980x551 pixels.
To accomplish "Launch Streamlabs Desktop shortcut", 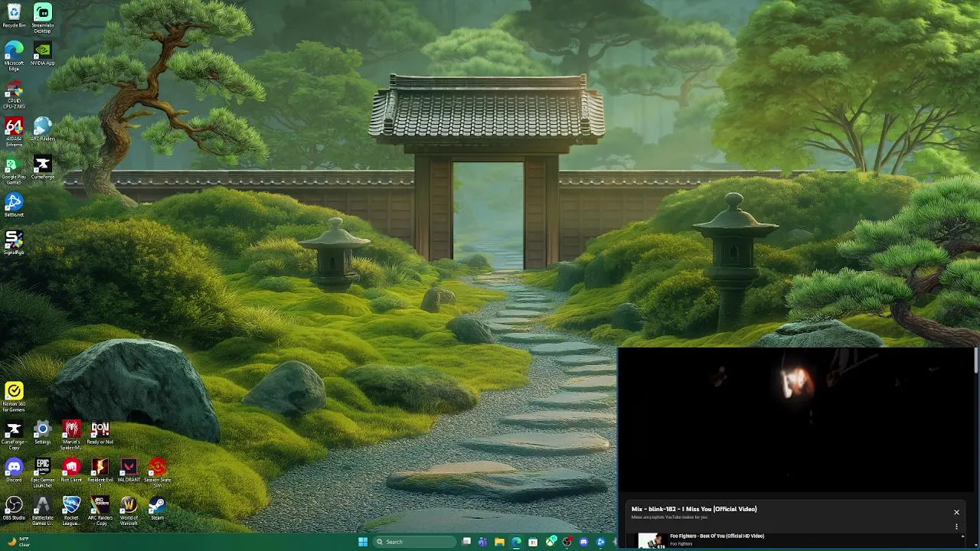I will click(43, 18).
